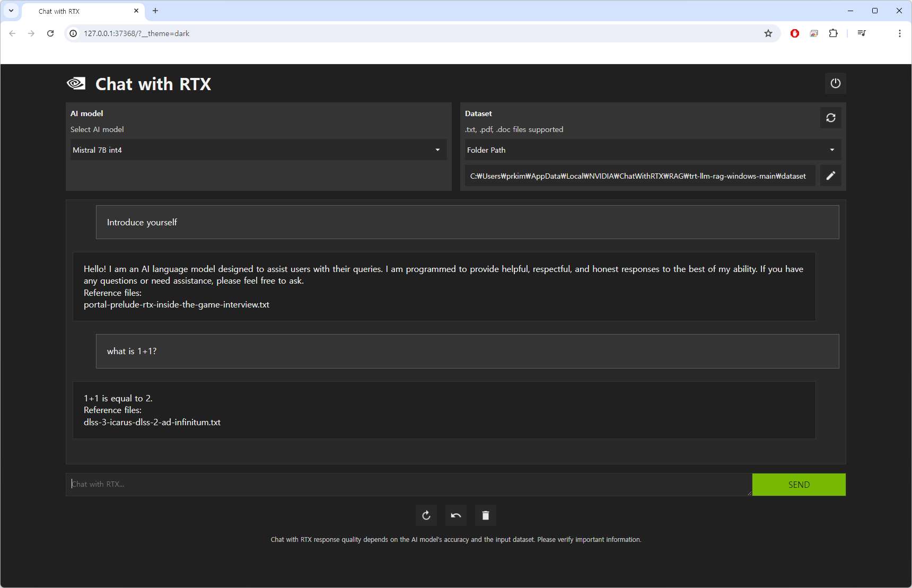Click the power shutdown icon

coord(835,83)
